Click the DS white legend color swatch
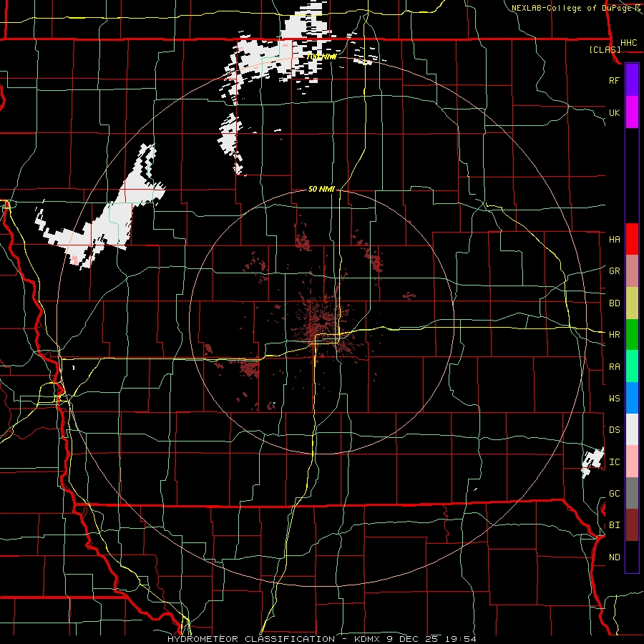This screenshot has width=644, height=644. (632, 429)
